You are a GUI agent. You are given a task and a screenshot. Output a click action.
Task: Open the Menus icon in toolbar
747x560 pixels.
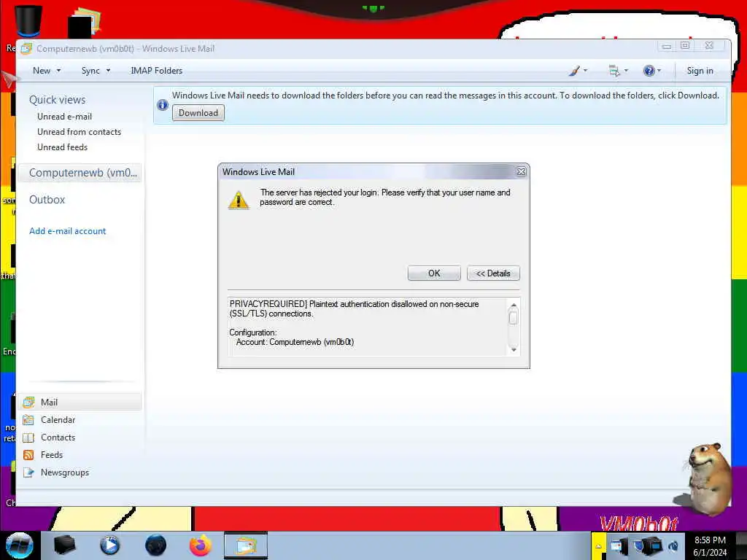614,71
